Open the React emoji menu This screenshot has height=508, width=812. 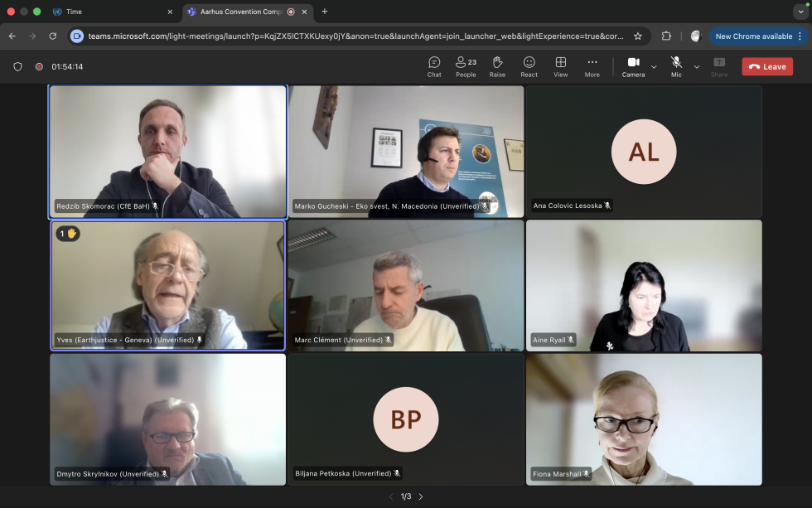point(529,66)
